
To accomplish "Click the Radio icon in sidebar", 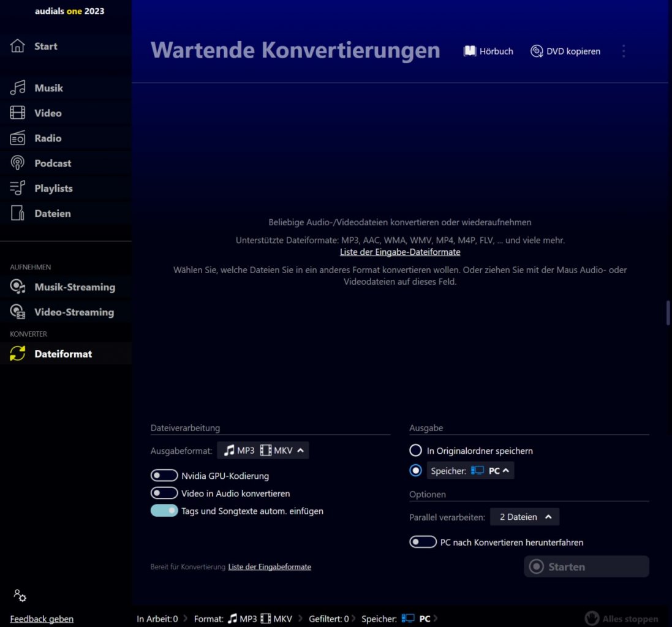I will pos(18,138).
